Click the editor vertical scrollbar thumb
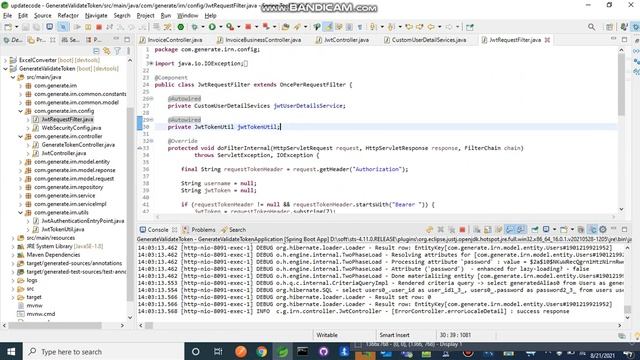The height and width of the screenshot is (360, 640). (x=621, y=84)
